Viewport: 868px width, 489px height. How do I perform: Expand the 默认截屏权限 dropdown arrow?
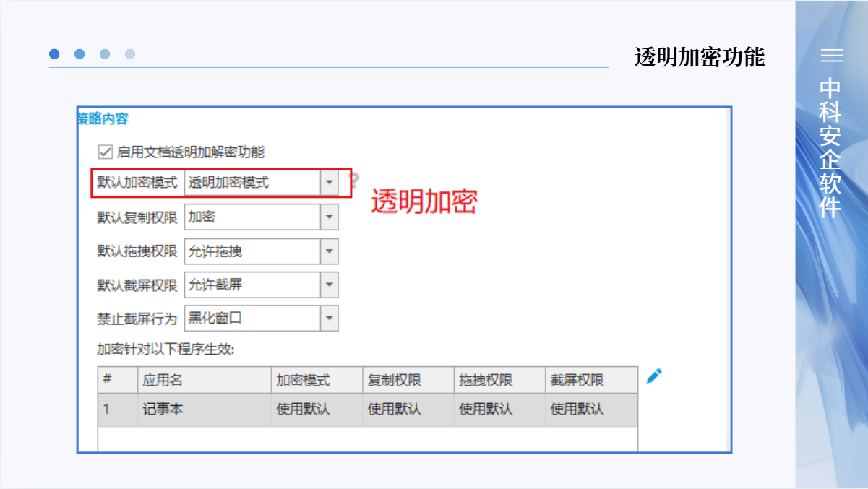pyautogui.click(x=330, y=285)
